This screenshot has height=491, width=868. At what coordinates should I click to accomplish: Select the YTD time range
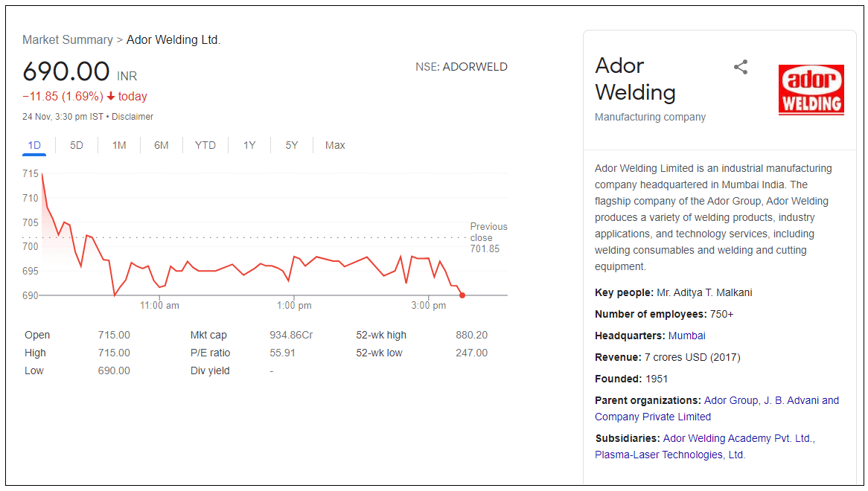coord(205,145)
